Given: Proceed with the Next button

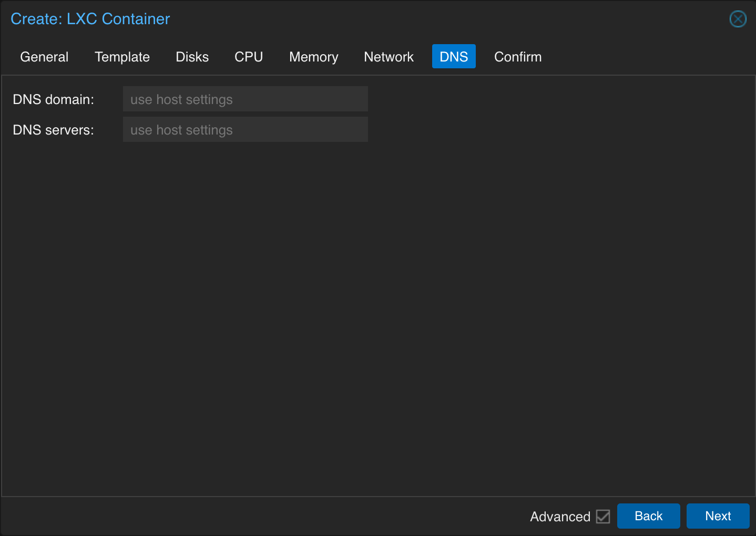Looking at the screenshot, I should tap(718, 516).
